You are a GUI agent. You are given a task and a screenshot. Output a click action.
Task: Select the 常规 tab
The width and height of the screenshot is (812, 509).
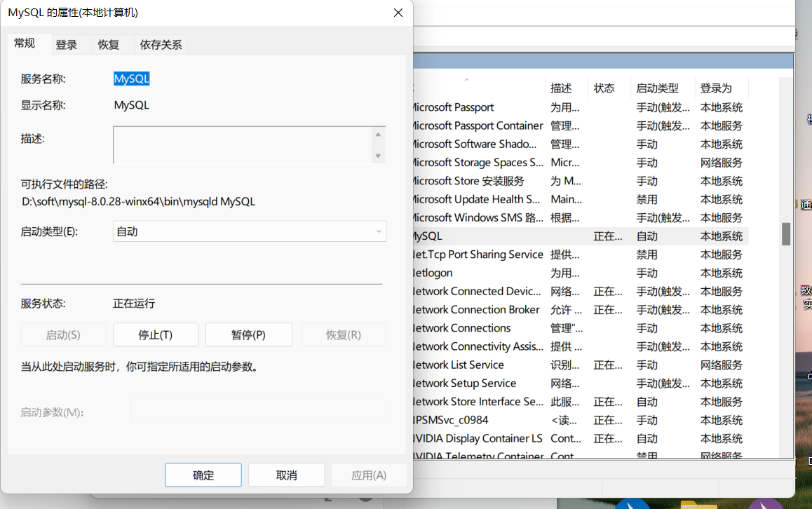(25, 43)
